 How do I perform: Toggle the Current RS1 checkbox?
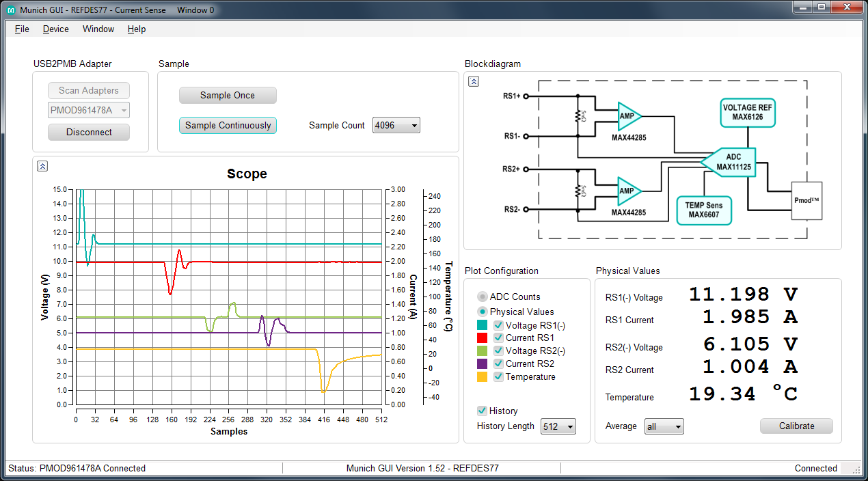coord(498,338)
